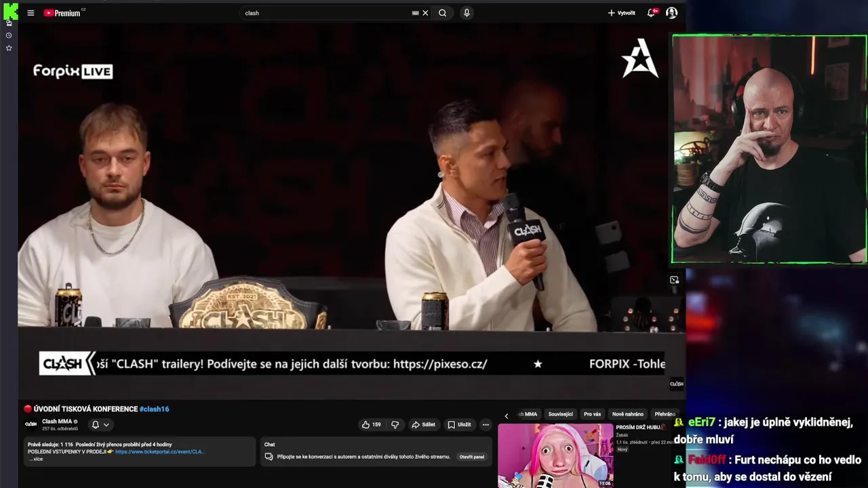Click the Vytvořit create button
Viewport: 868px width, 488px height.
[621, 13]
